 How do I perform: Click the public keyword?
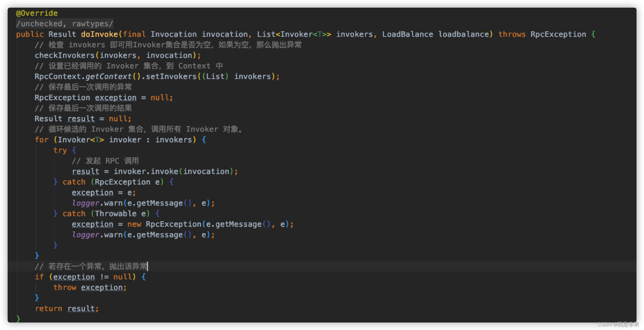coord(30,34)
